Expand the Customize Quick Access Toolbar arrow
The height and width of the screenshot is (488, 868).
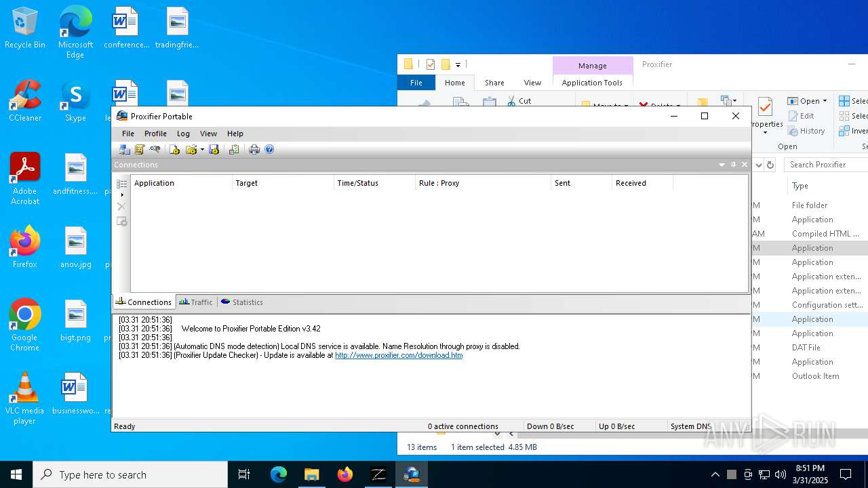458,65
